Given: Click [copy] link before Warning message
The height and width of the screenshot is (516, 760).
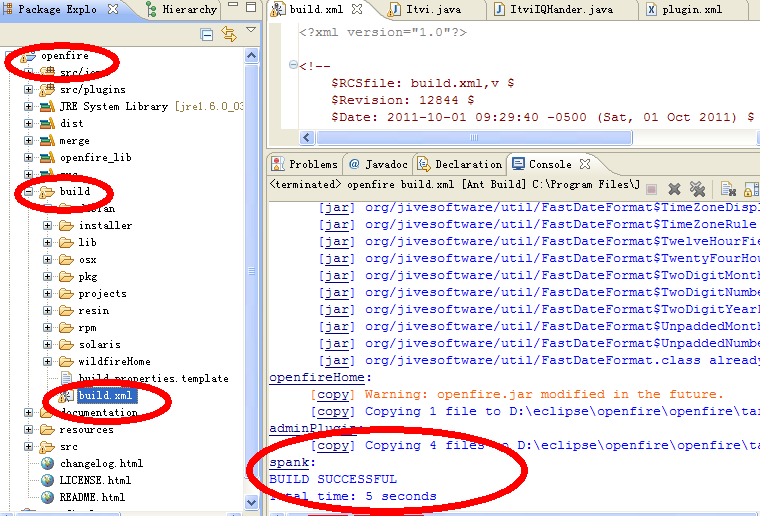Looking at the screenshot, I should tap(332, 394).
